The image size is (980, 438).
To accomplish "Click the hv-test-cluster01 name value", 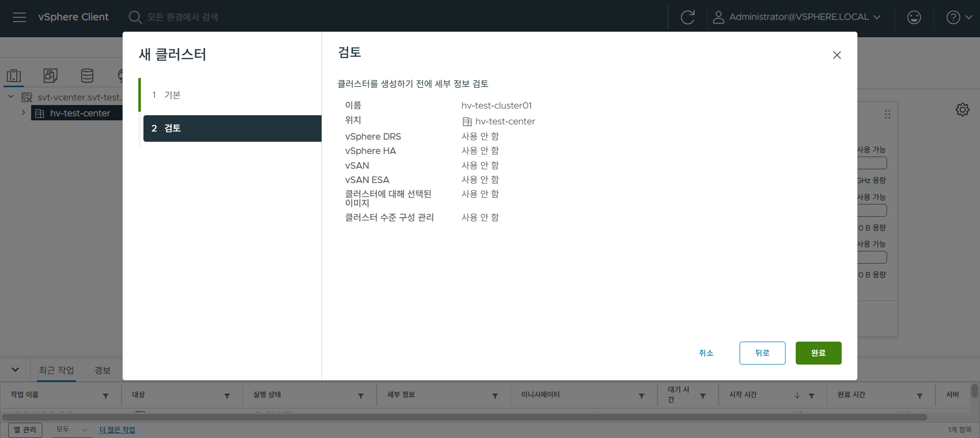I will [x=497, y=106].
